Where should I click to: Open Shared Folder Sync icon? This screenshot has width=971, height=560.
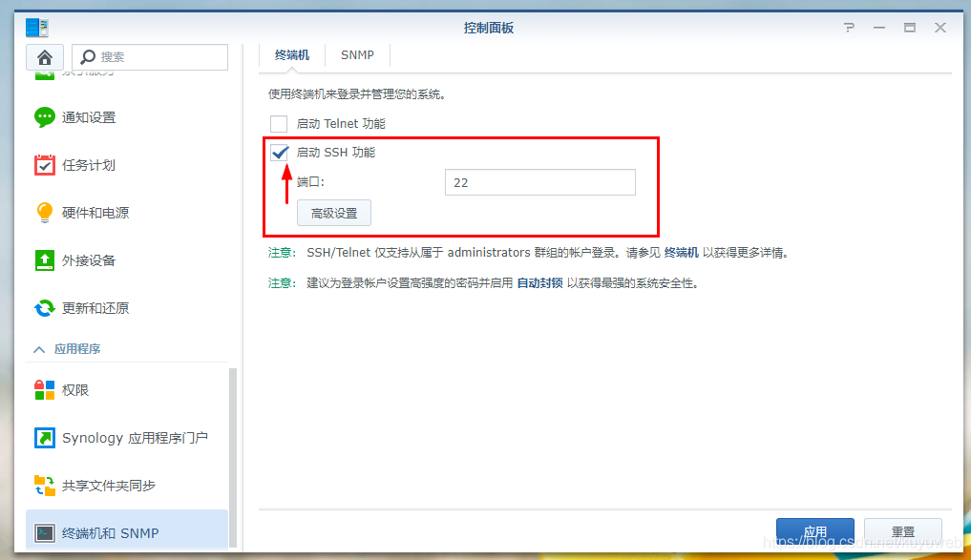[x=45, y=486]
